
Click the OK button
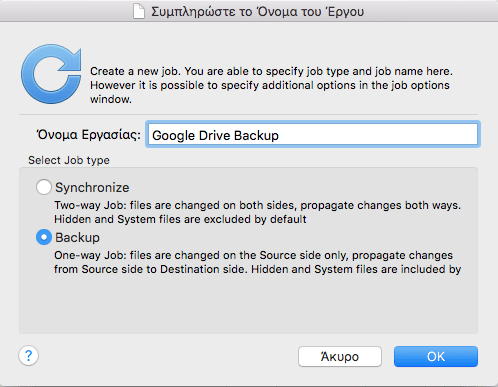point(436,356)
